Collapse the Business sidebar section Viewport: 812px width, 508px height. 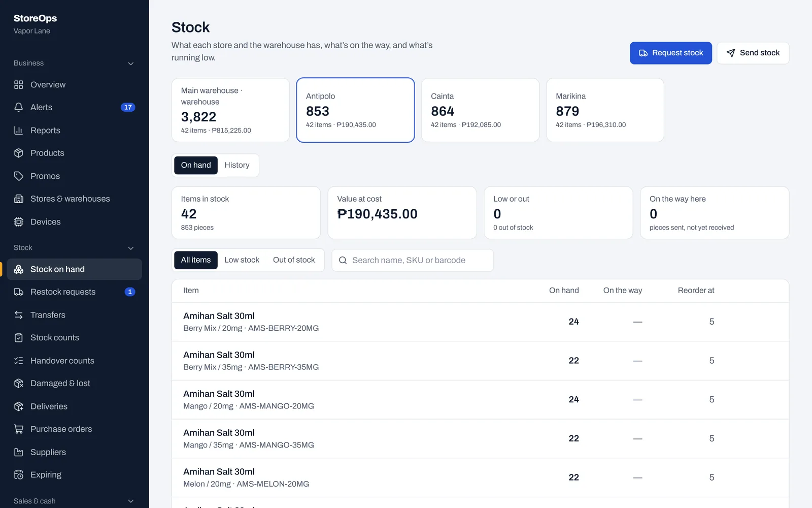[x=130, y=63]
